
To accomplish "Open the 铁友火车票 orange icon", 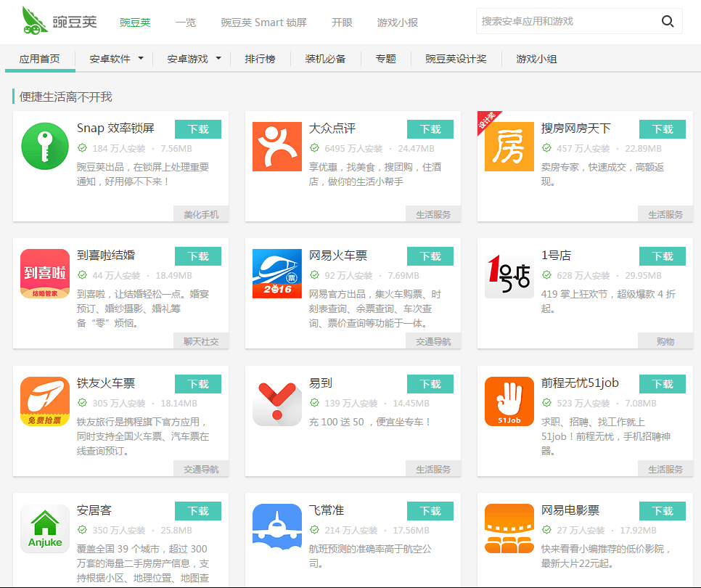I will (x=45, y=401).
